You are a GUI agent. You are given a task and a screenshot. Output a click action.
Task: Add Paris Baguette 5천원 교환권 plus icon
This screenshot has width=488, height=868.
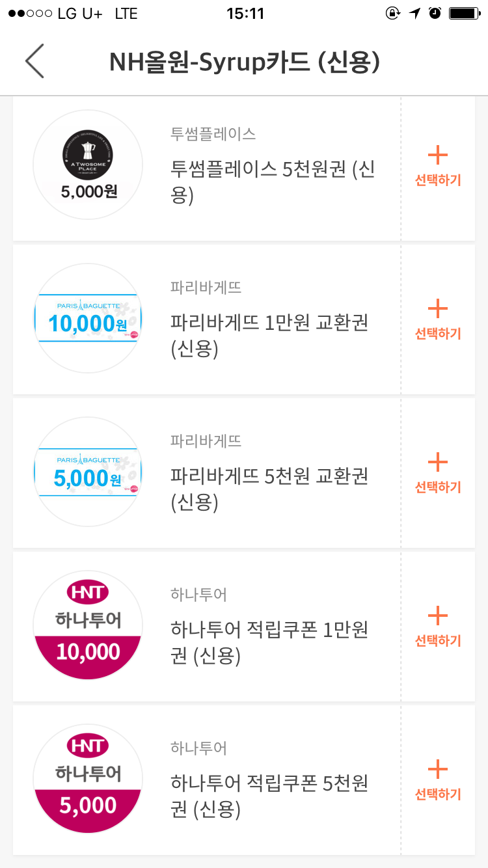[438, 463]
